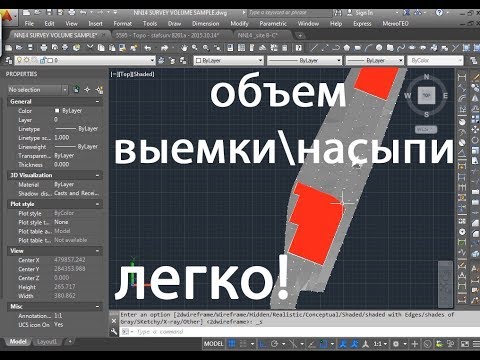480x360 pixels.
Task: Click the InfoCenter search binoculars icon
Action: tap(338, 13)
